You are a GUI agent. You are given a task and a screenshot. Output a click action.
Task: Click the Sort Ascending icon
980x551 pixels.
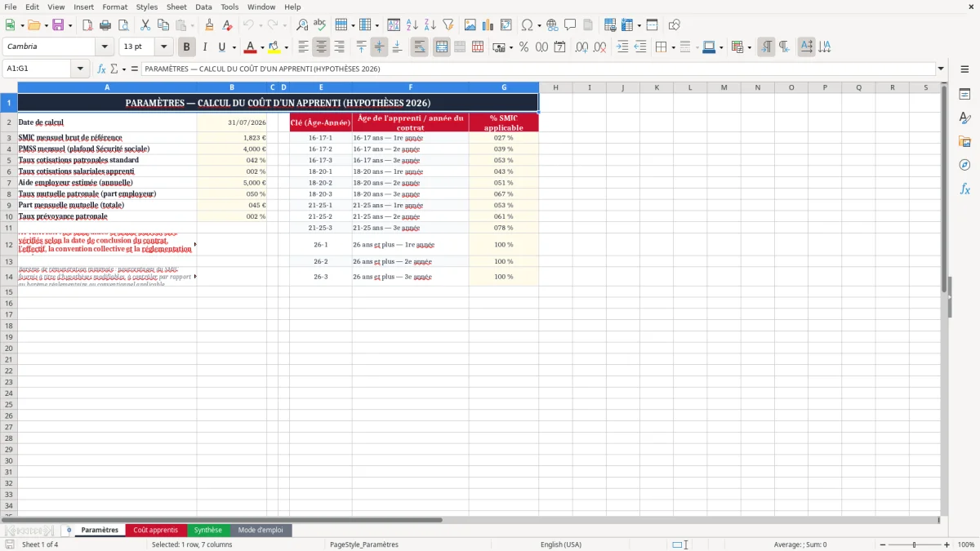tap(412, 25)
